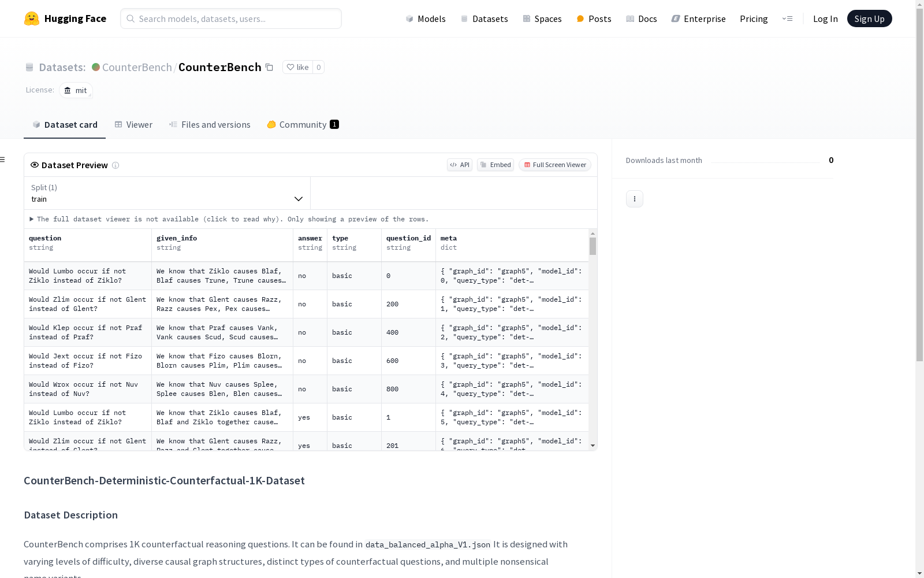Image resolution: width=924 pixels, height=578 pixels.
Task: Open the API button in Dataset Preview
Action: click(460, 165)
